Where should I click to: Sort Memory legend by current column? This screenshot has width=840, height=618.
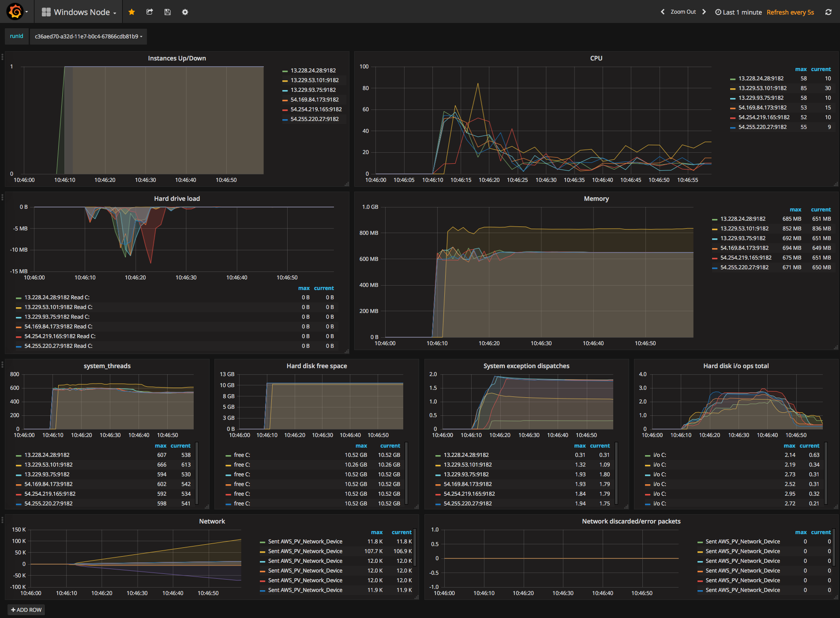pos(821,210)
